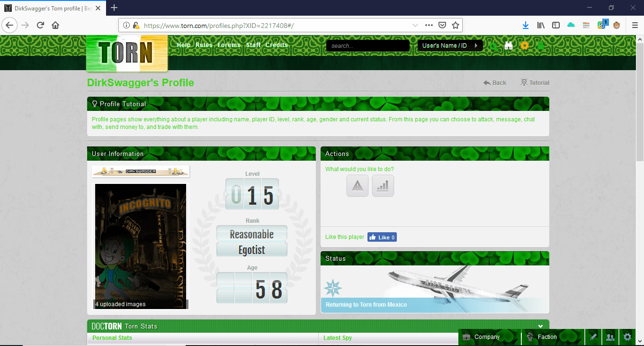Click the Latest Spy heading
This screenshot has height=346, width=644.
point(338,338)
